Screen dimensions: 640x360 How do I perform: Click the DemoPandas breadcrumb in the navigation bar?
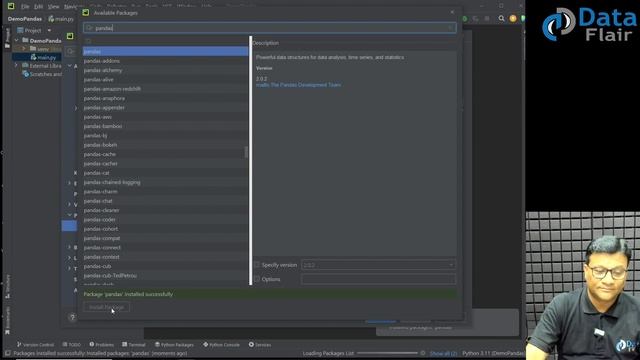[25, 19]
